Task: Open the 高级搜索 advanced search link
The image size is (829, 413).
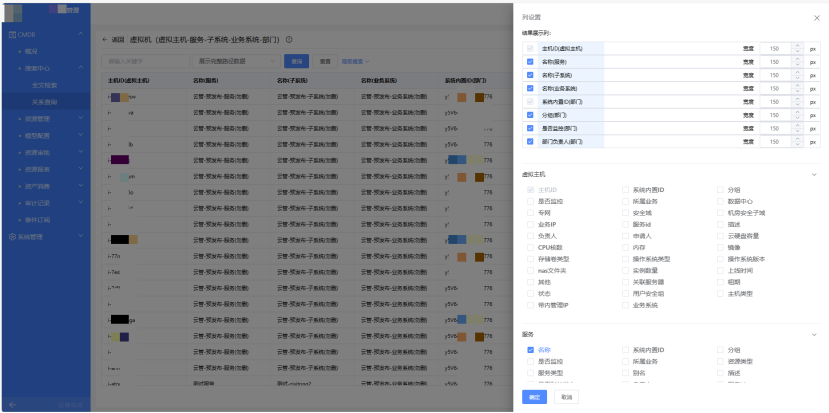Action: [x=355, y=61]
